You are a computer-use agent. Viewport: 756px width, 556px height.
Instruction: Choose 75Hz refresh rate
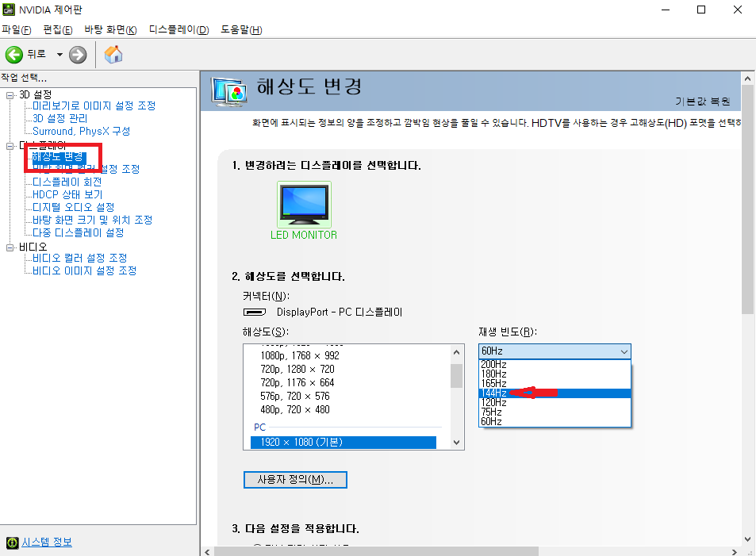[x=555, y=412]
